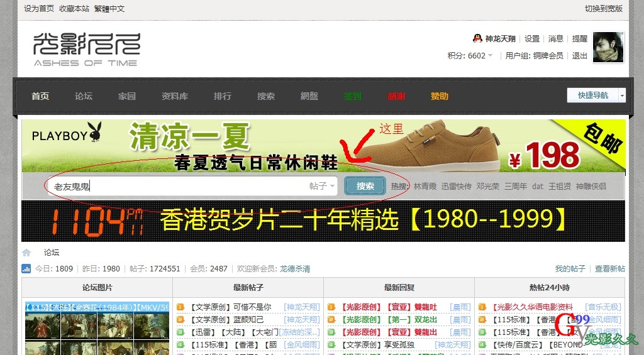
Task: Click the hot search term 林青霞
Action: coord(425,187)
